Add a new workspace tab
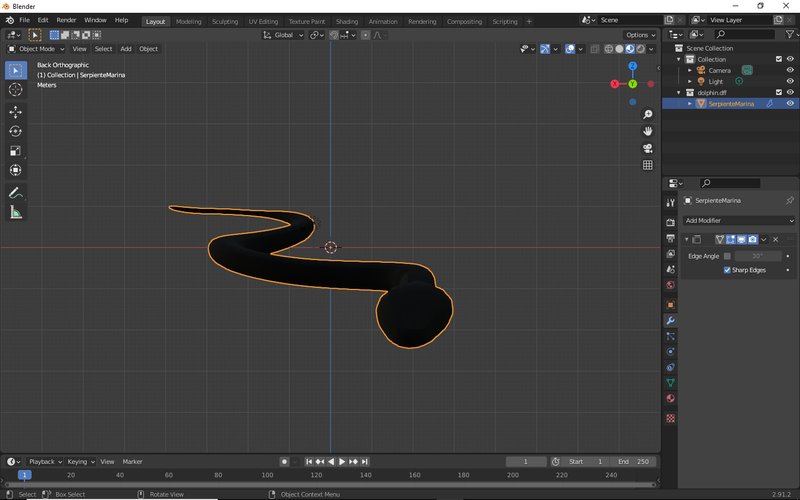Viewport: 800px width, 500px height. (529, 21)
